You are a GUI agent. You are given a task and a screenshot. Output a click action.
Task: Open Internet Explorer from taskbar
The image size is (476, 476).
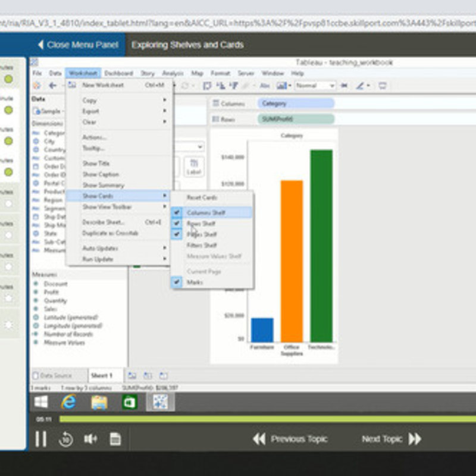[x=68, y=402]
